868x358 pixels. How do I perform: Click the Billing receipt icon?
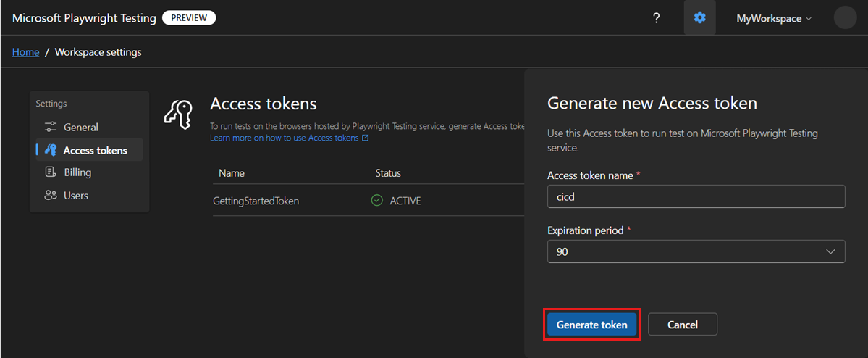coord(51,172)
